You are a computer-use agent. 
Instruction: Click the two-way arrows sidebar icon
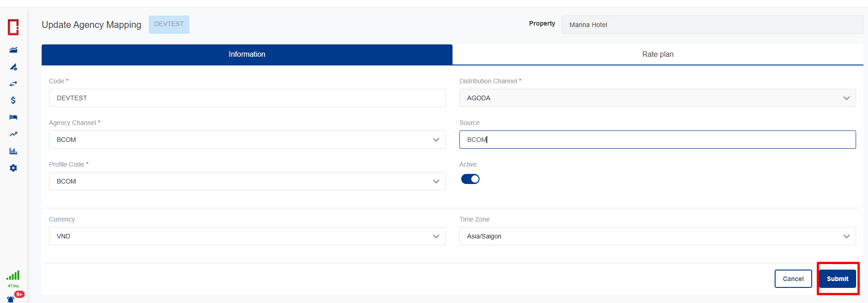[x=13, y=84]
